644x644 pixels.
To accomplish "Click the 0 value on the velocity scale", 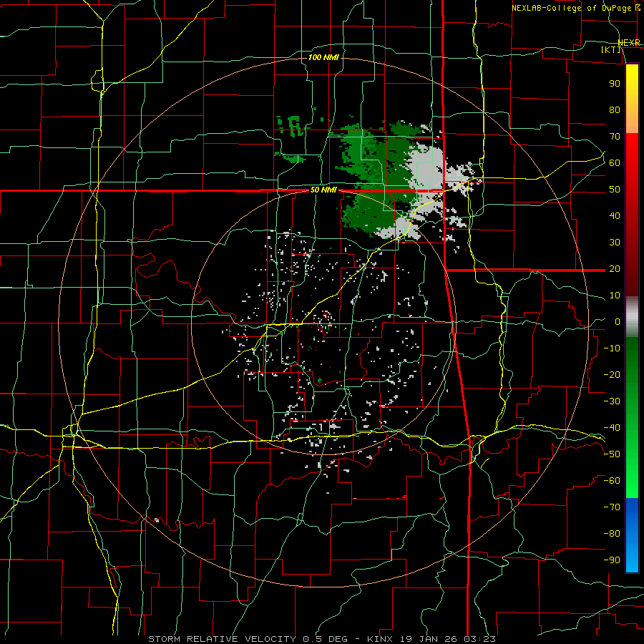I will (618, 321).
